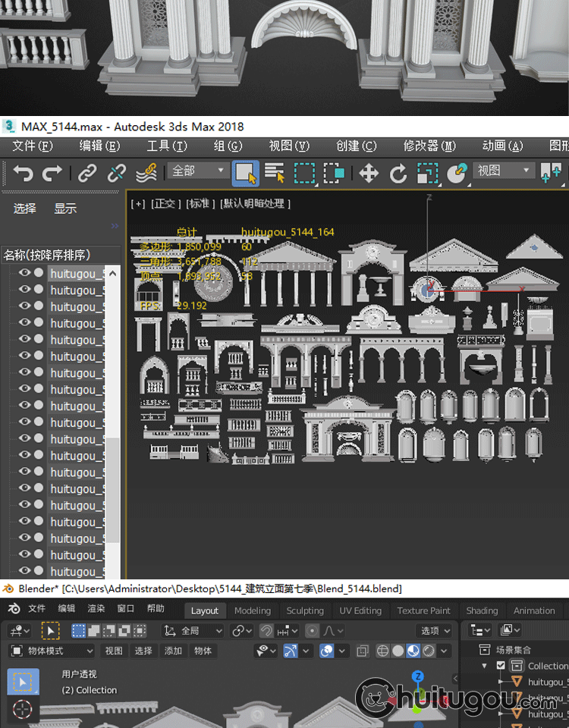Hide the first huitugou object via eye icon
This screenshot has width=569, height=728.
[25, 273]
